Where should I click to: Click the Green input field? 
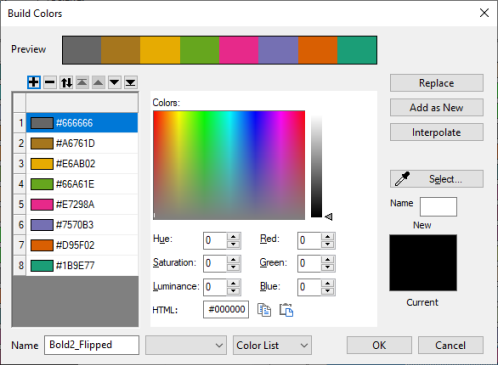(310, 264)
